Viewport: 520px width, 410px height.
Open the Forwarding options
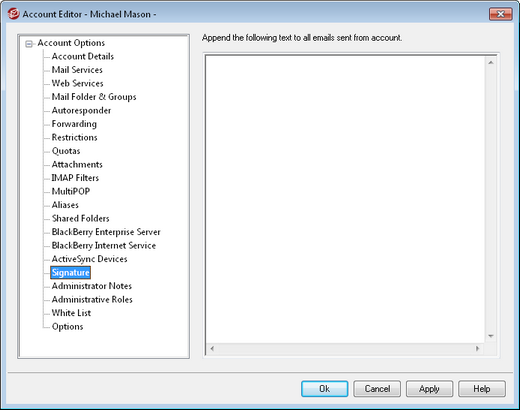[74, 124]
